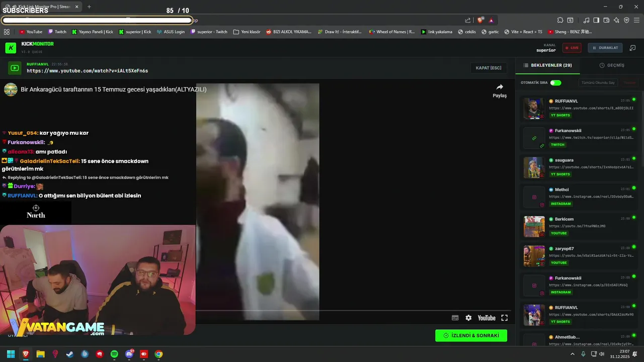Open the Twitch bookmark
The height and width of the screenshot is (362, 644).
pos(57,32)
